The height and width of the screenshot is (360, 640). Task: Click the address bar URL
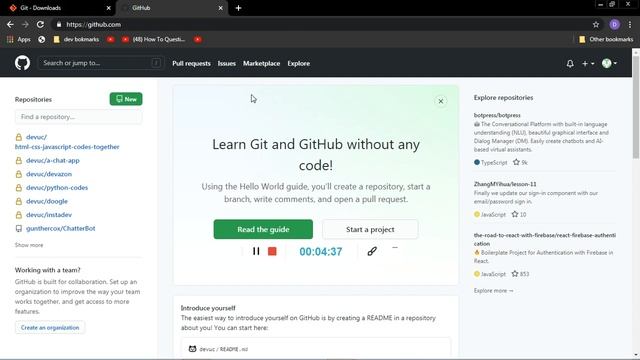93,24
